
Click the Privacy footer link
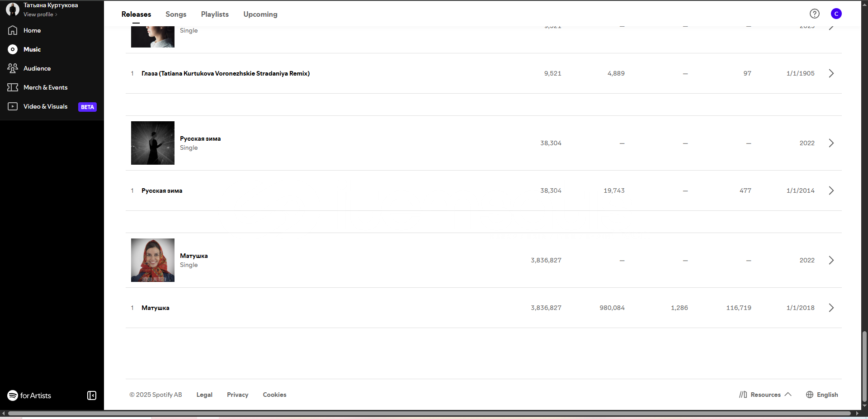point(238,395)
